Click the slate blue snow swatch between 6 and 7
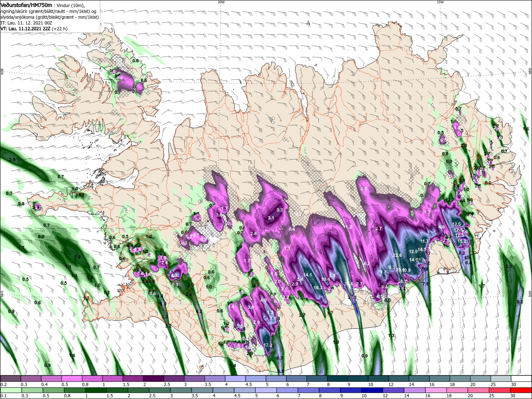Image resolution: width=532 pixels, height=399 pixels. coord(296,379)
